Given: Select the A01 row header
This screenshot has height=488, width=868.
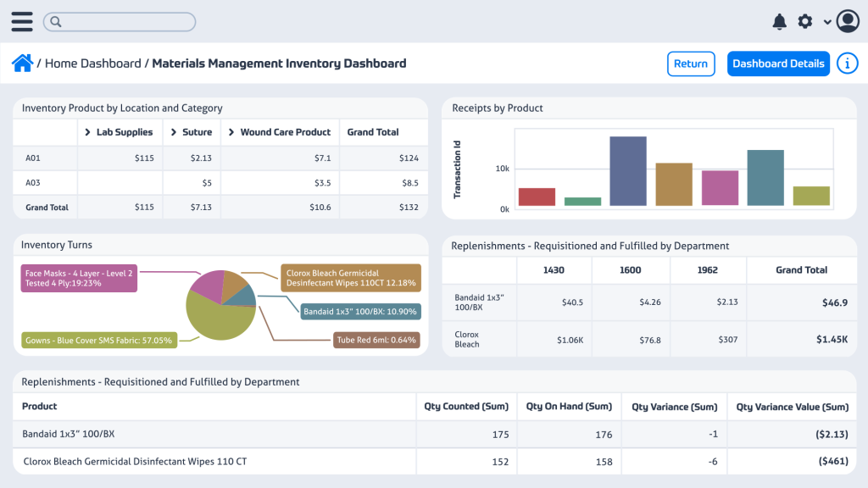Looking at the screenshot, I should click(x=33, y=158).
